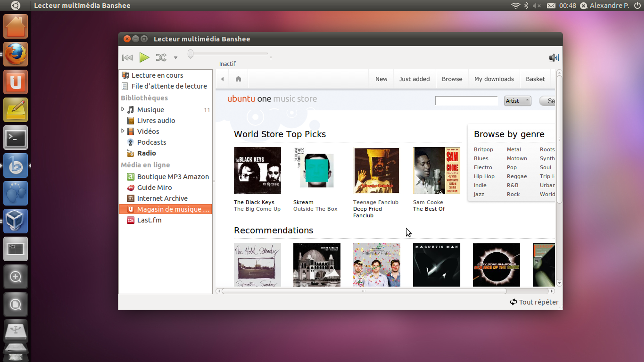Mute the volume using the speaker icon
The width and height of the screenshot is (644, 362).
(554, 57)
